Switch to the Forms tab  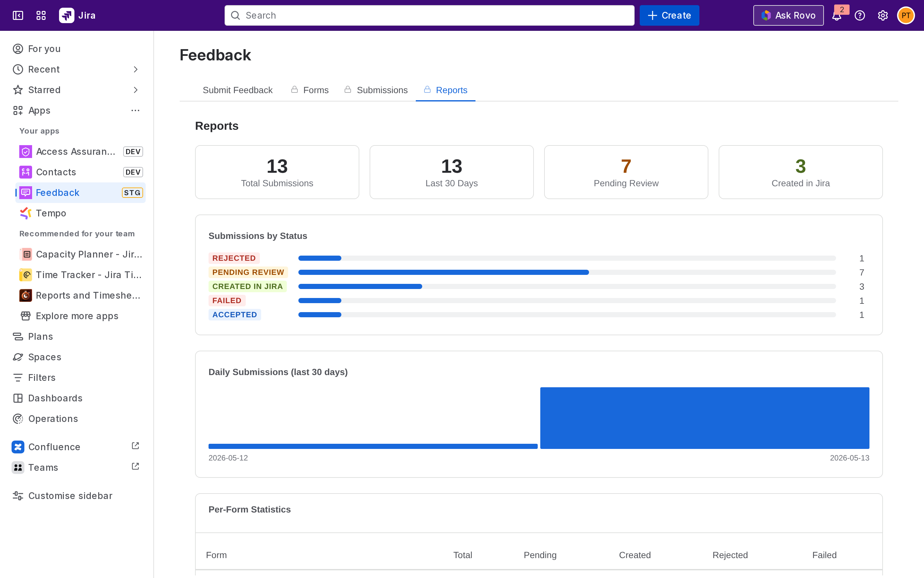coord(310,90)
